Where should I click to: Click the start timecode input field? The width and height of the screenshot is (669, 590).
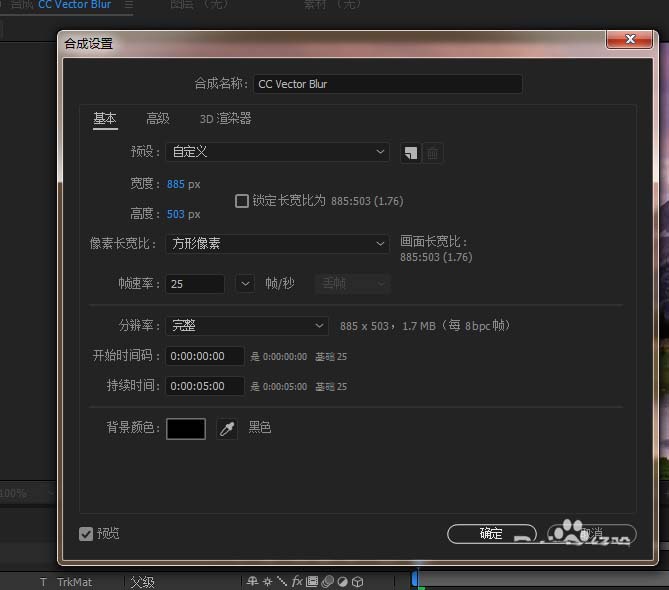[205, 356]
